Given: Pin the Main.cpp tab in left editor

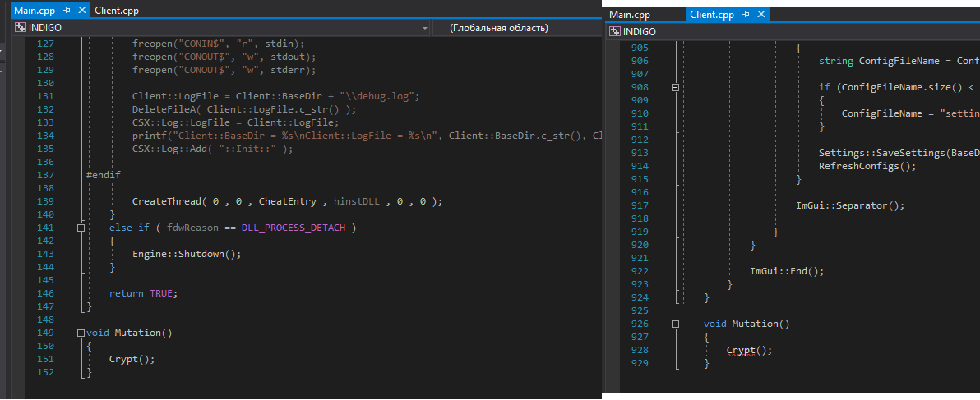Looking at the screenshot, I should pos(67,11).
